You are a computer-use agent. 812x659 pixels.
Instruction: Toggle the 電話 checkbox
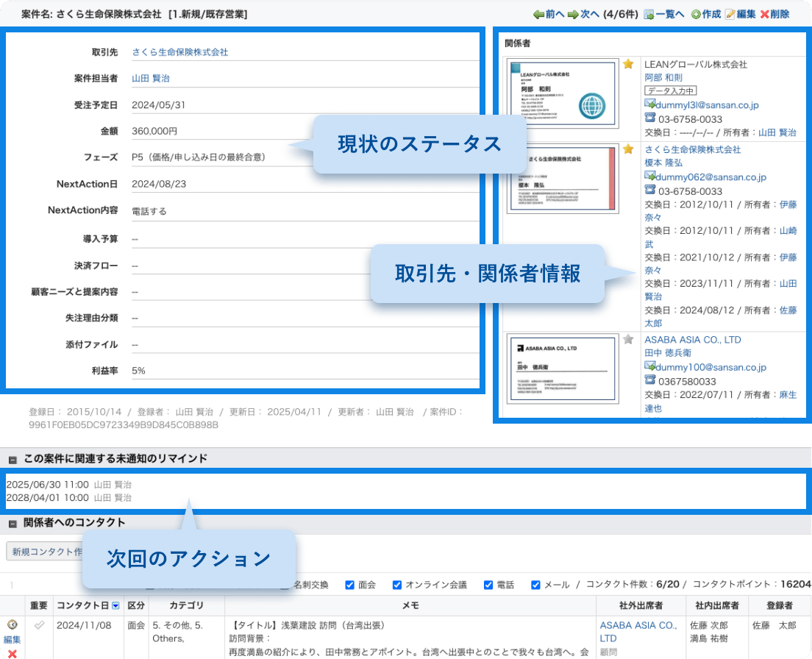point(488,585)
